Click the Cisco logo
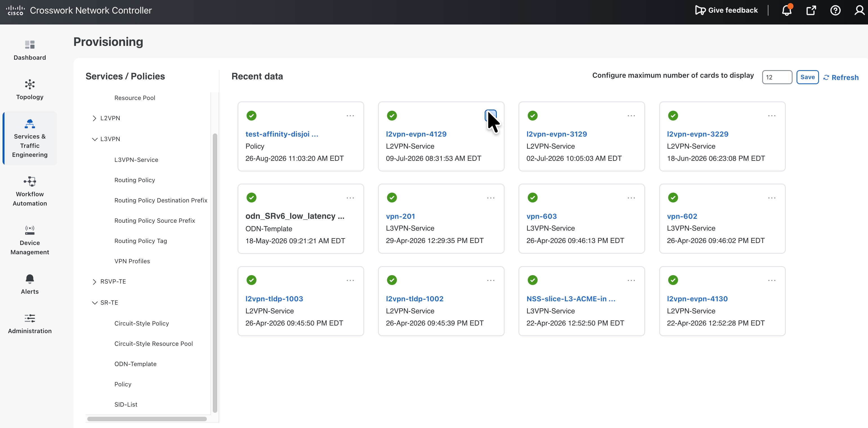 (15, 10)
